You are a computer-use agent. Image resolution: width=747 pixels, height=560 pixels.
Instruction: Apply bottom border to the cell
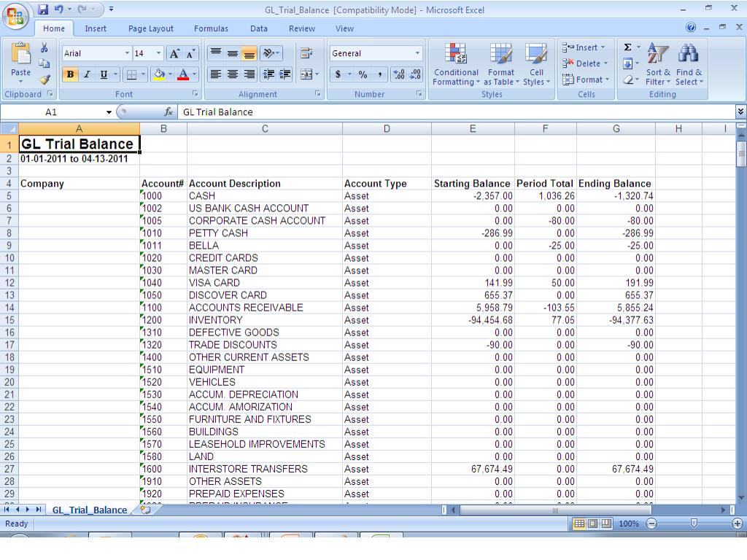point(131,74)
